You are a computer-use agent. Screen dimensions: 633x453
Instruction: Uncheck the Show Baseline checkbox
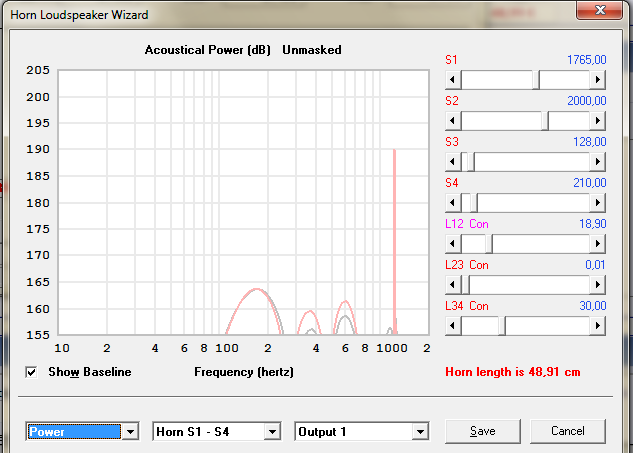pyautogui.click(x=31, y=372)
